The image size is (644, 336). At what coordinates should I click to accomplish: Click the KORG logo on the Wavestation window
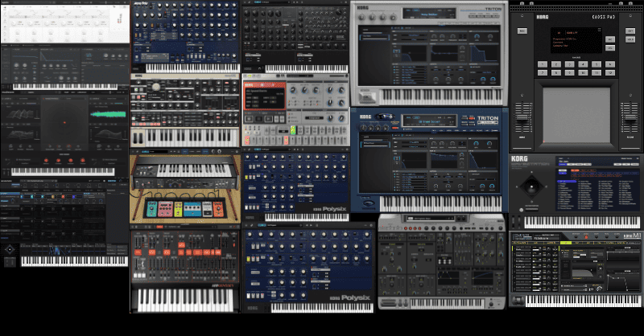pos(519,159)
